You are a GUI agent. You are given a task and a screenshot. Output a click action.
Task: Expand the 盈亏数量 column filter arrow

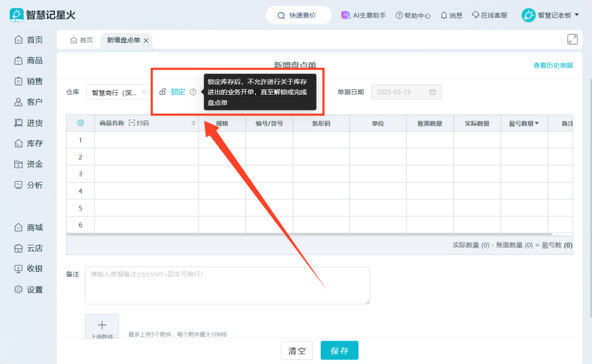[x=537, y=123]
